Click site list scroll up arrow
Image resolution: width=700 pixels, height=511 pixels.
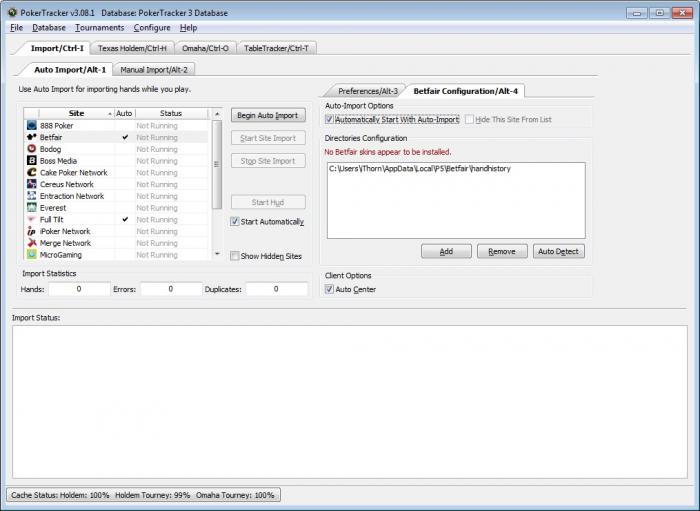[217, 114]
